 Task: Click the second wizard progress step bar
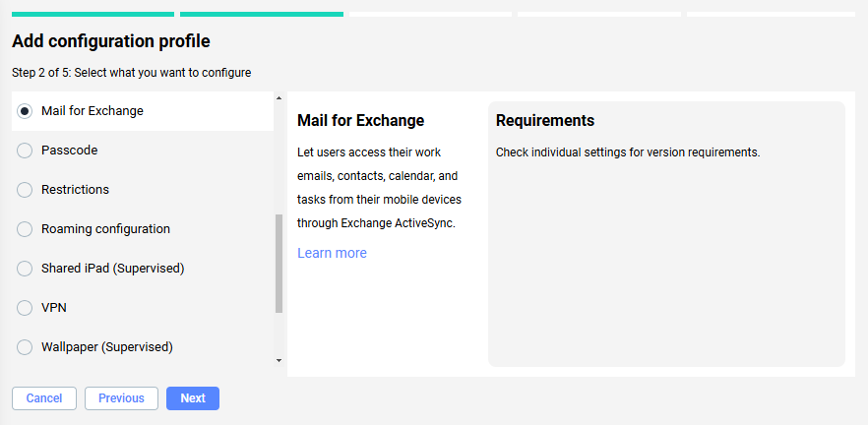tap(262, 15)
